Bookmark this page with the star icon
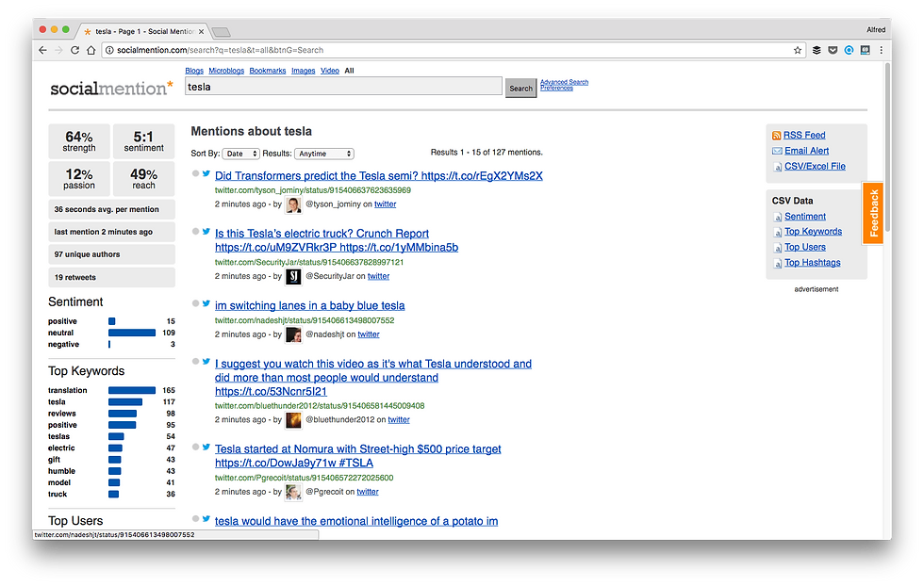Image resolution: width=924 pixels, height=586 pixels. [798, 50]
